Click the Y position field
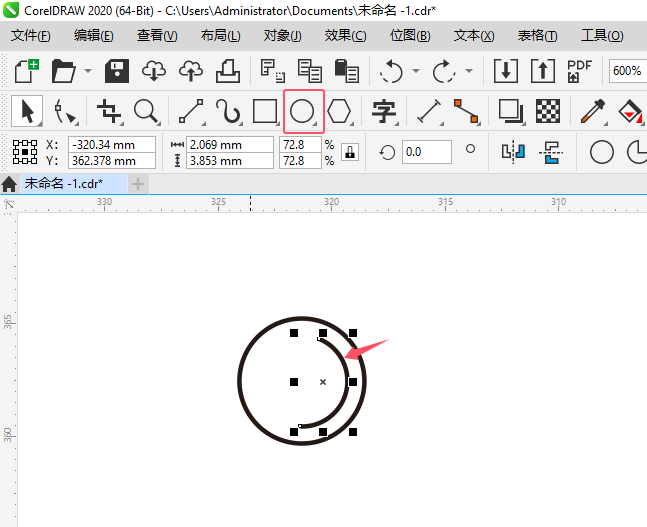Screen dimensions: 647x527 pos(111,161)
